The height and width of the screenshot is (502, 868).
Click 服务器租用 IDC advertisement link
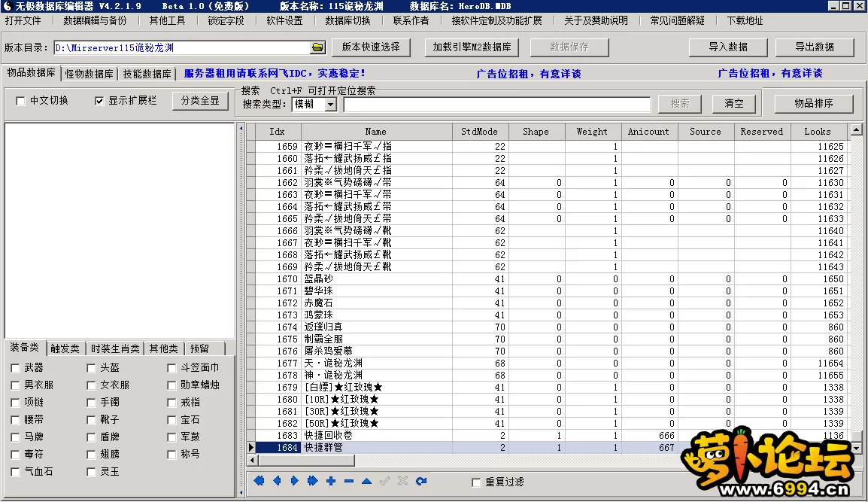coord(275,73)
